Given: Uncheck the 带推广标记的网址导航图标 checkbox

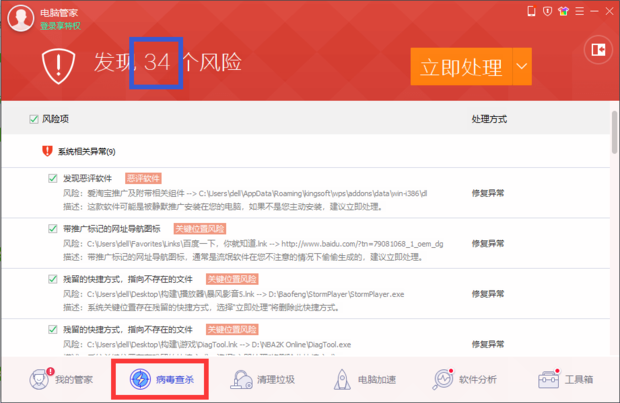Looking at the screenshot, I should (x=53, y=229).
